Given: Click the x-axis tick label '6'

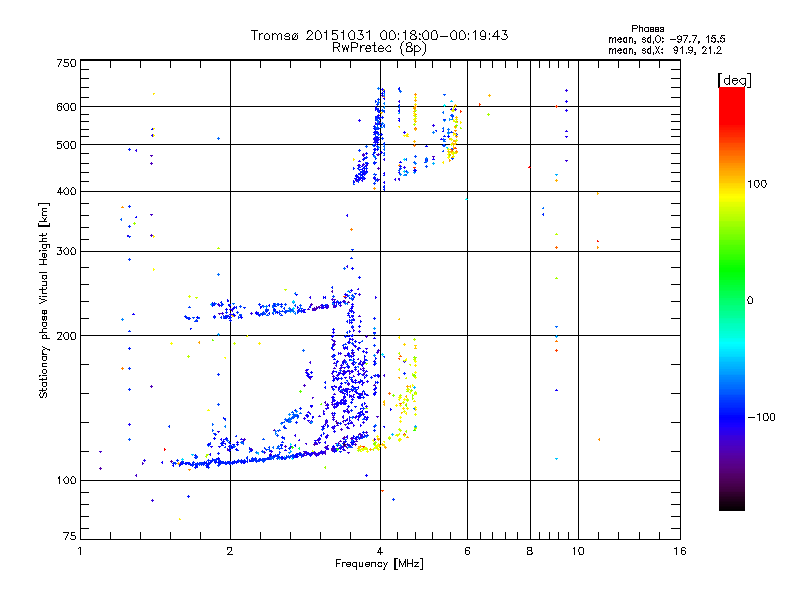Looking at the screenshot, I should [467, 551].
